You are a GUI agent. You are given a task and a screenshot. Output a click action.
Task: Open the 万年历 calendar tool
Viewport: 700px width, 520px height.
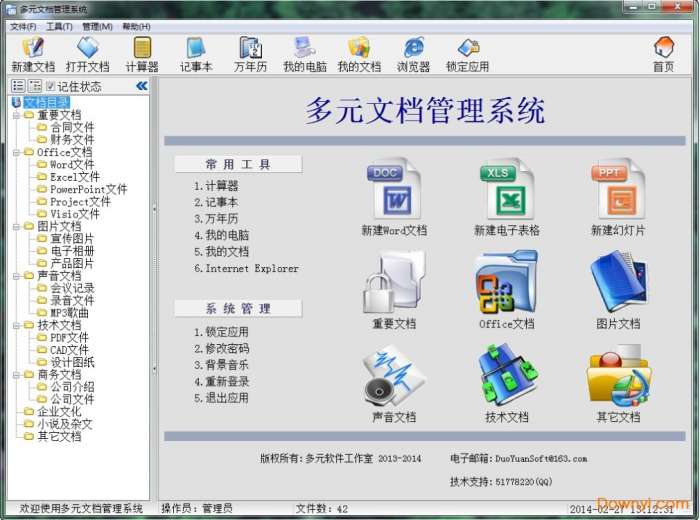250,55
